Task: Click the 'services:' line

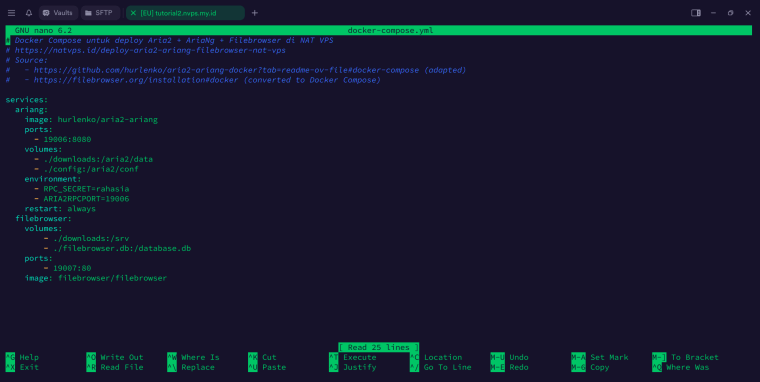Action: tap(27, 100)
